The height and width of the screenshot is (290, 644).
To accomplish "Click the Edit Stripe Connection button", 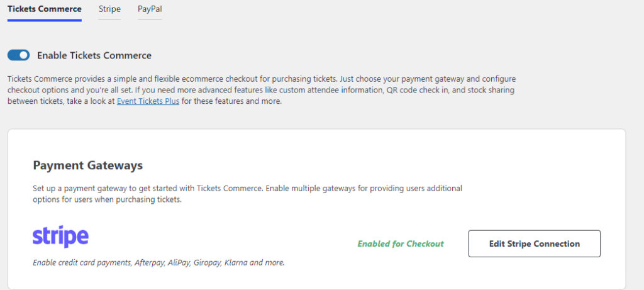I will point(534,243).
